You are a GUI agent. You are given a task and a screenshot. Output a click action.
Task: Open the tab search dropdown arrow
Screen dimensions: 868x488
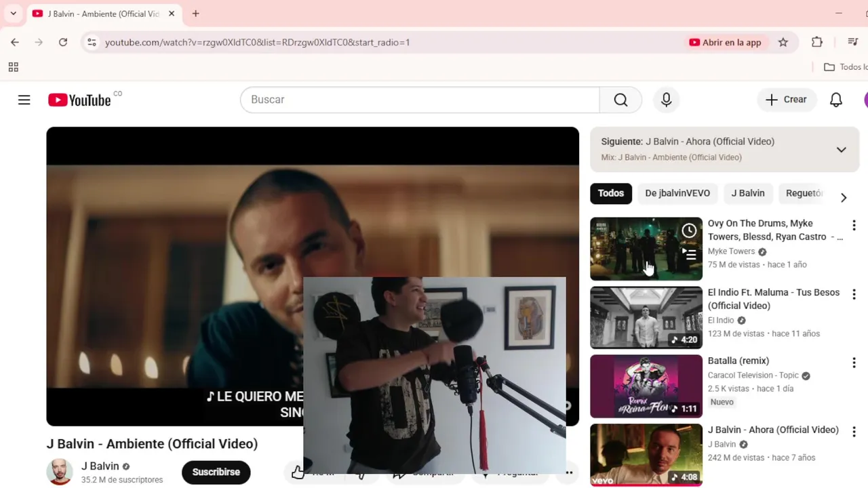pyautogui.click(x=13, y=14)
